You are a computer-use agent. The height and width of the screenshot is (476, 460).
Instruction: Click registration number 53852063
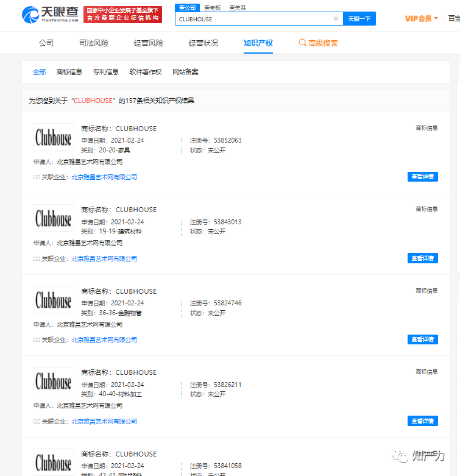point(228,140)
